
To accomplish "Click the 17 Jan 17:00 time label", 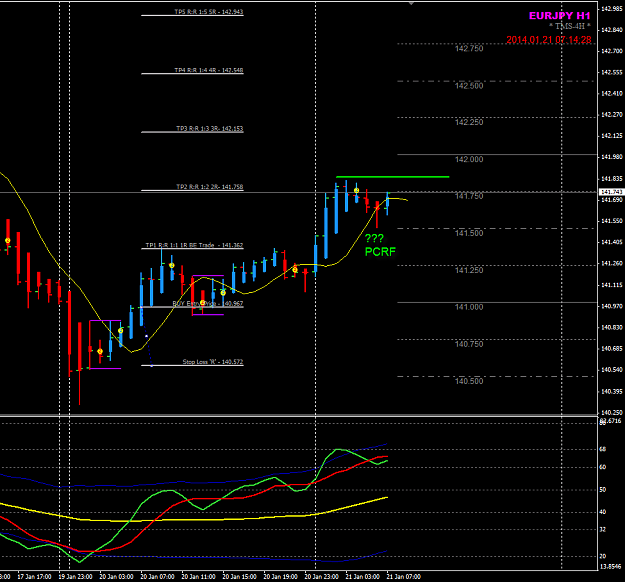I will (34, 577).
